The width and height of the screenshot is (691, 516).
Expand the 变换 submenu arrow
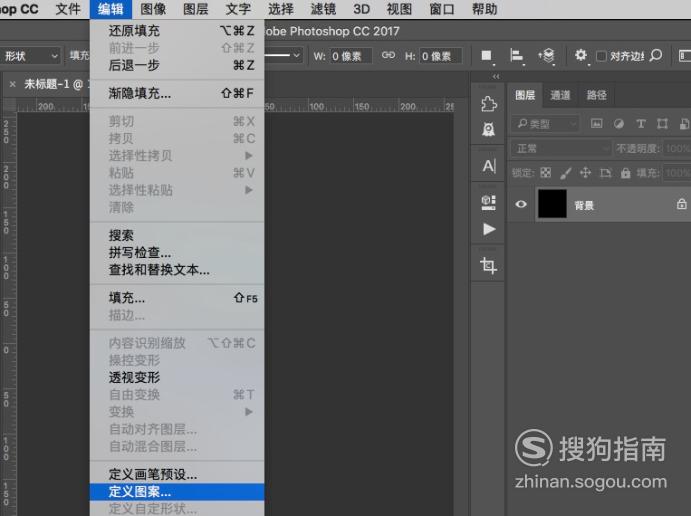point(249,412)
